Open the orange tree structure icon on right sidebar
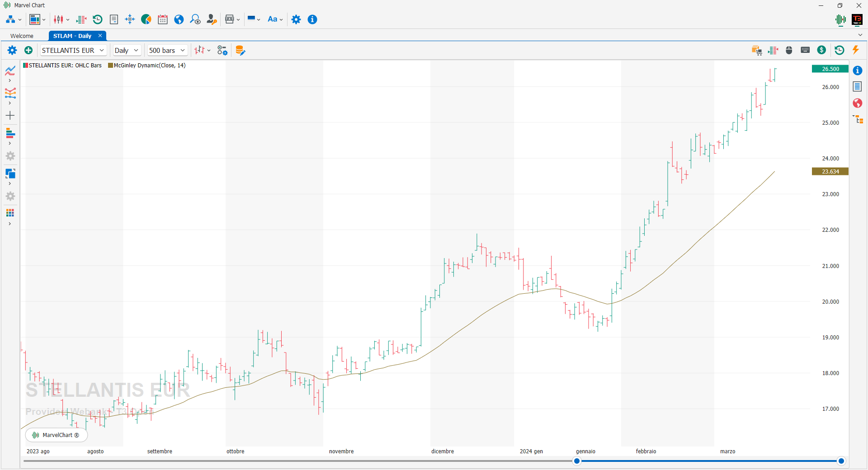 [858, 119]
